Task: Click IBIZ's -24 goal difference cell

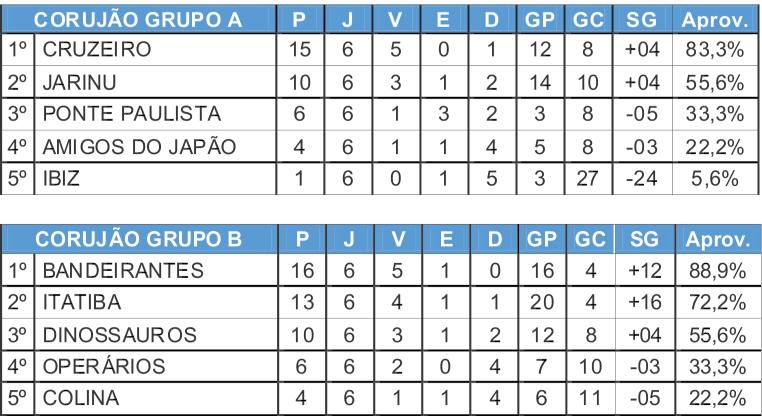Action: point(642,178)
